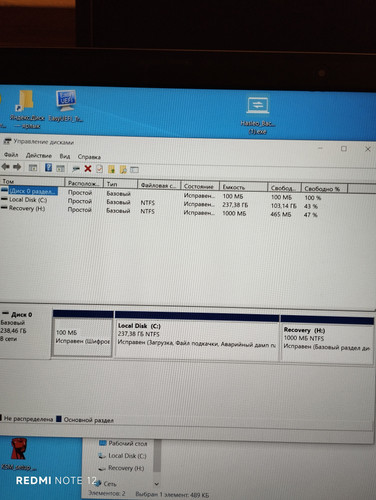The height and width of the screenshot is (500, 376).
Task: Sort by the Состояние column header
Action: (x=200, y=186)
